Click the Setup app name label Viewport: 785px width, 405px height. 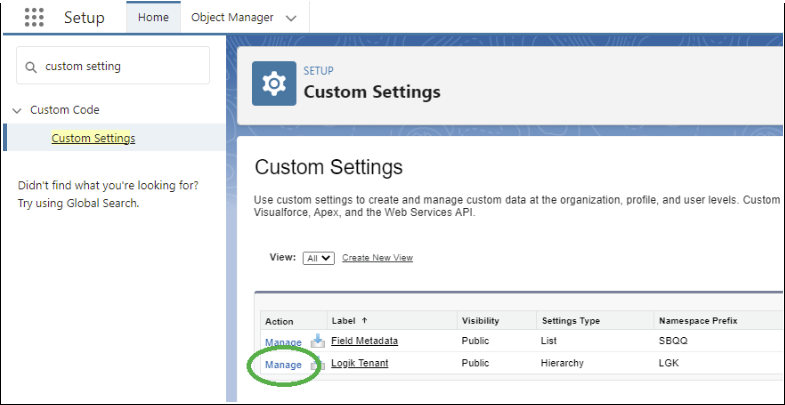[84, 18]
